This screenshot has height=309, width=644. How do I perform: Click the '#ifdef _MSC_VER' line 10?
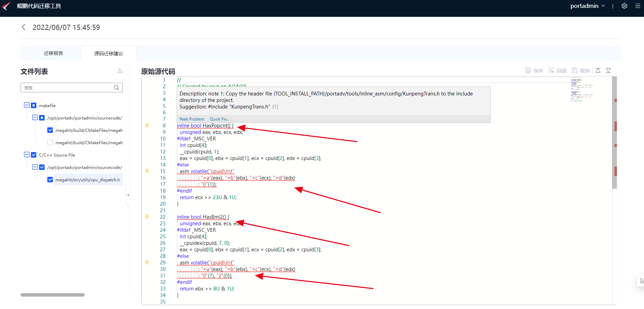point(196,139)
